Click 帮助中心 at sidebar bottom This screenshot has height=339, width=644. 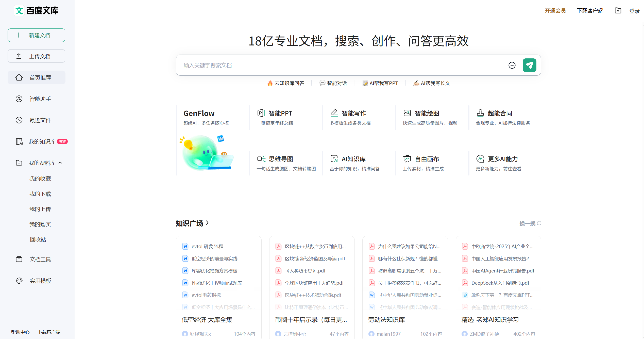(x=20, y=332)
